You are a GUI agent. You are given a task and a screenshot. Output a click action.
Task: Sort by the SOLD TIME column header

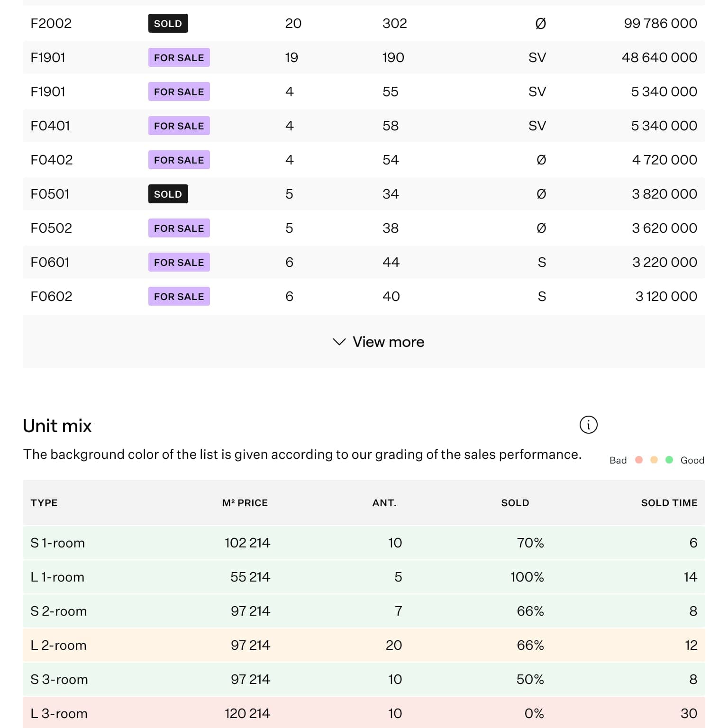(x=669, y=503)
